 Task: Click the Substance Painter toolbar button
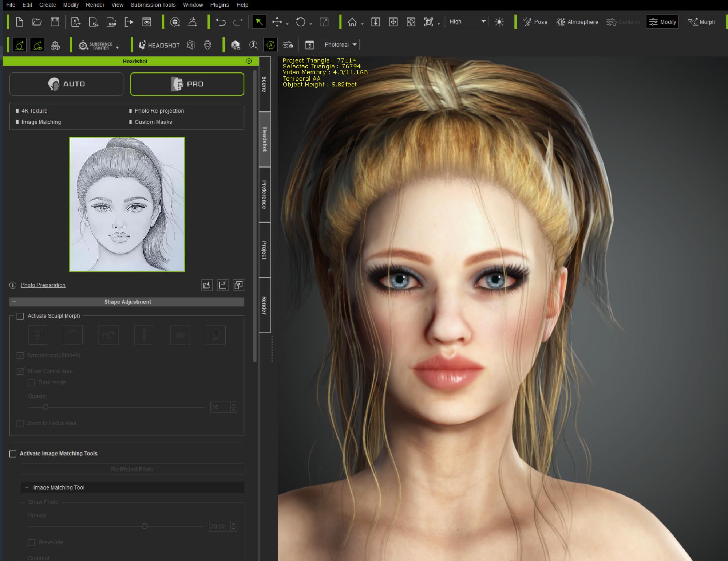pyautogui.click(x=96, y=45)
